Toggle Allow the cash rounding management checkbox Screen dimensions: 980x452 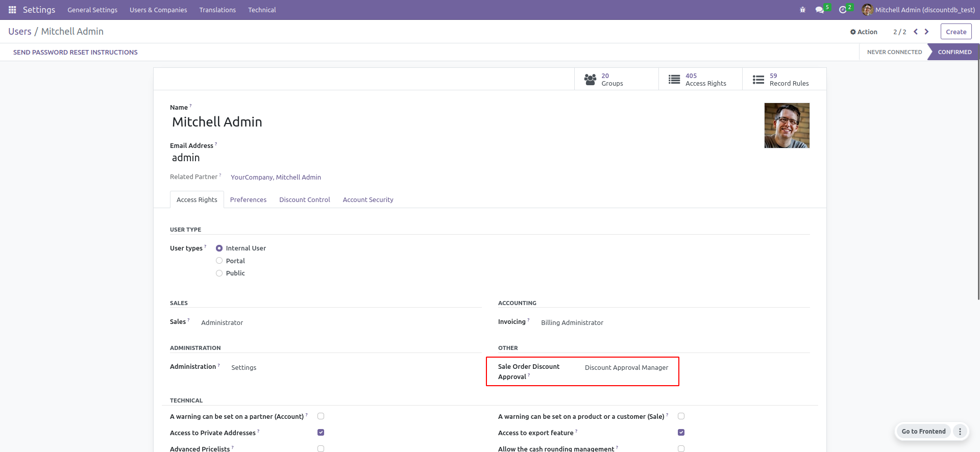681,449
